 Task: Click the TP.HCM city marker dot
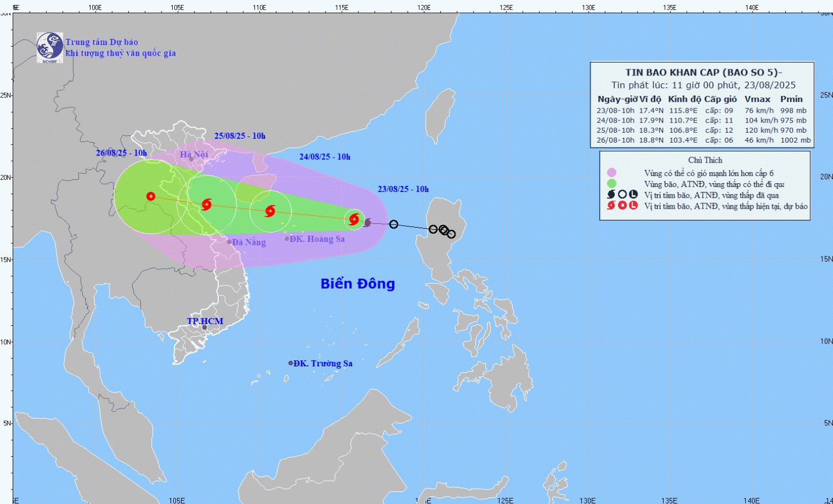tap(204, 327)
